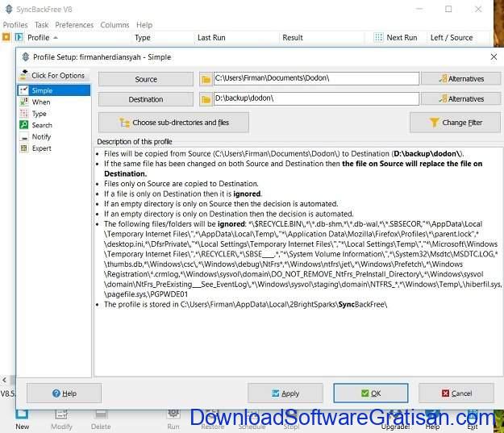Open the Expert settings page
Image resolution: width=504 pixels, height=433 pixels.
coord(41,148)
